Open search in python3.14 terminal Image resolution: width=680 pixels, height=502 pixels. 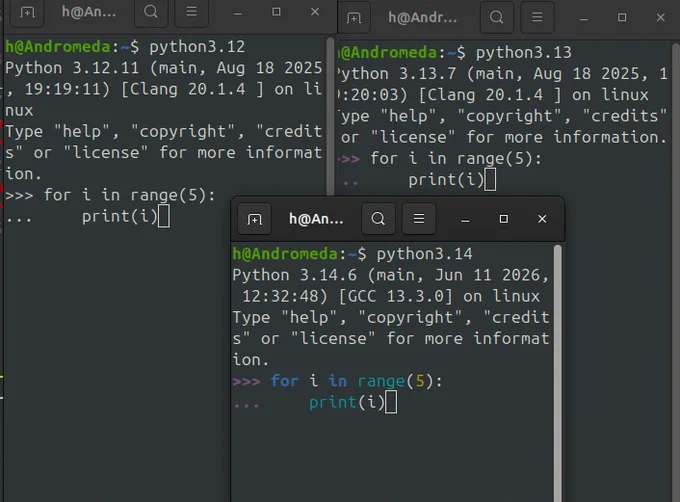click(378, 219)
